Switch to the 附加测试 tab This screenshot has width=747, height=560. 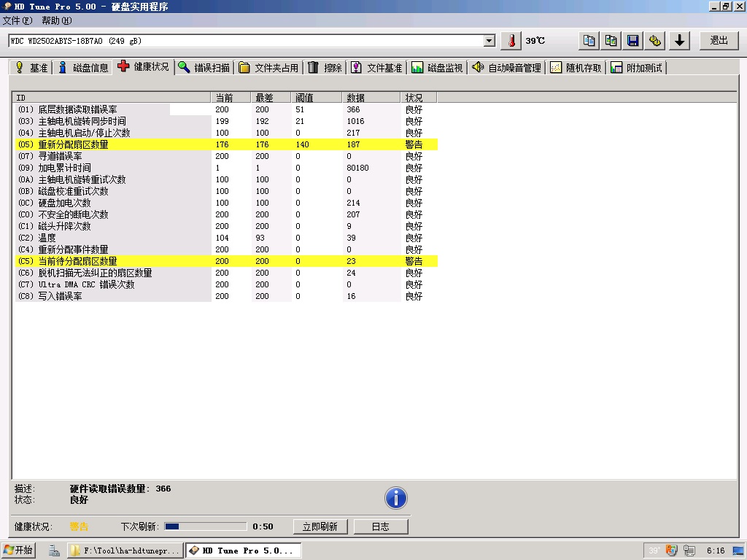pos(636,68)
